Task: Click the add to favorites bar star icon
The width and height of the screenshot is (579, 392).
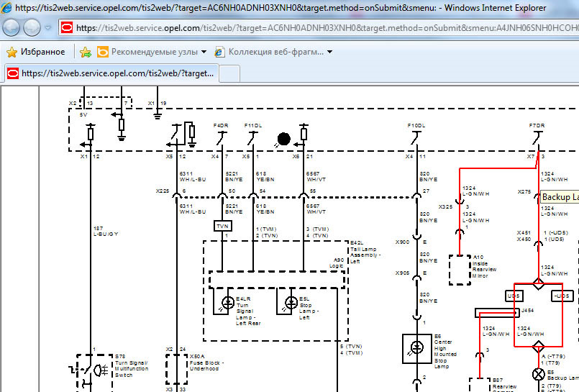Action: [86, 52]
